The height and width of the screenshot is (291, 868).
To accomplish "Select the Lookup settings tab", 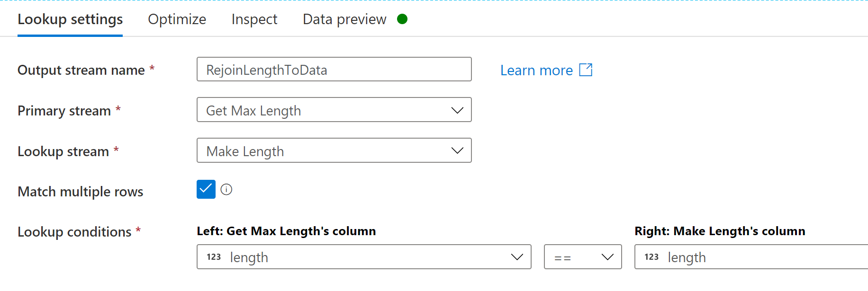I will point(70,19).
